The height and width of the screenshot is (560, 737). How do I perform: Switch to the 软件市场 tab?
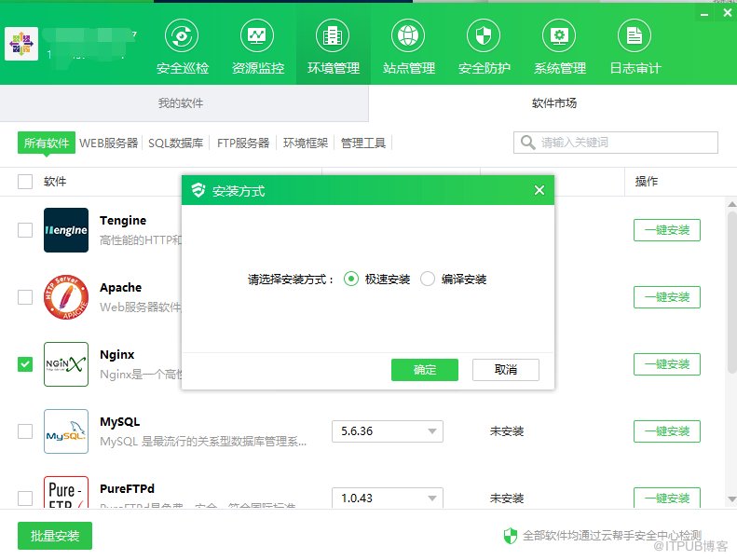pyautogui.click(x=553, y=103)
